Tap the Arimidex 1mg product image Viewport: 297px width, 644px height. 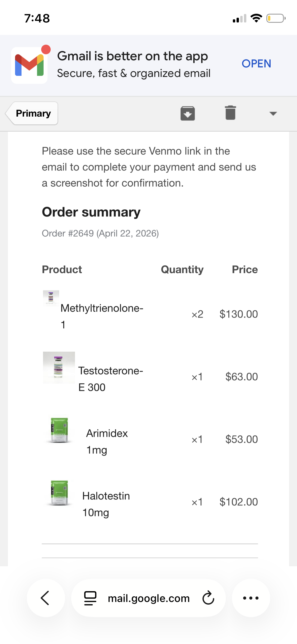[x=59, y=430]
